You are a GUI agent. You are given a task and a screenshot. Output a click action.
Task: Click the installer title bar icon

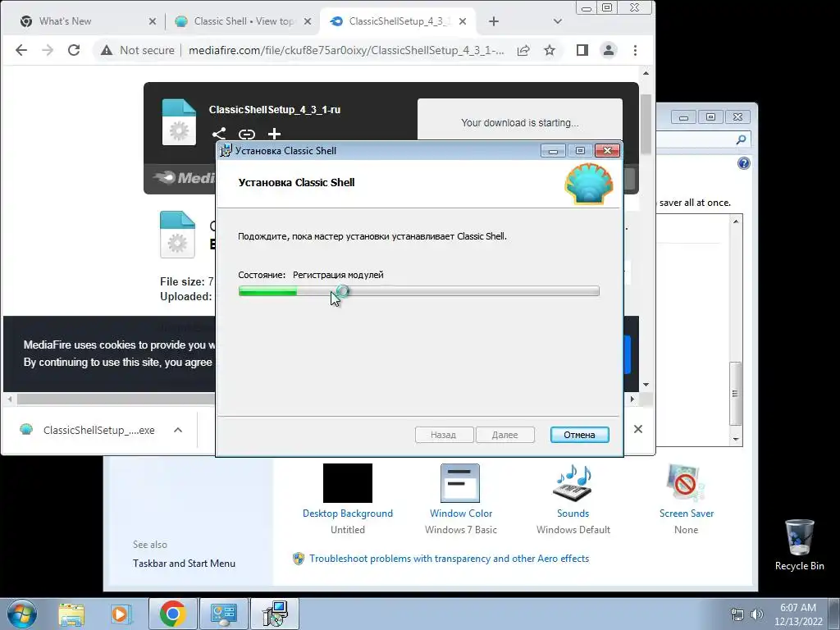coord(226,151)
